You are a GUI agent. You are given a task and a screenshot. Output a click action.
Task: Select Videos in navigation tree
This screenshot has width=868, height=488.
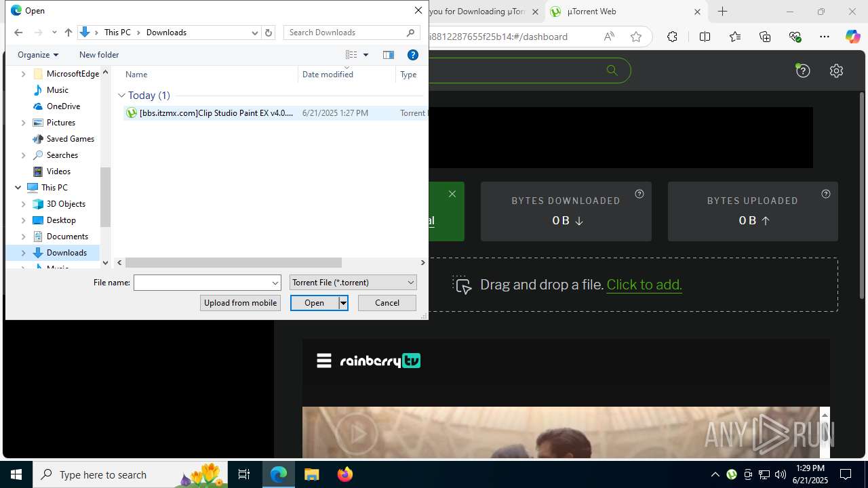58,171
